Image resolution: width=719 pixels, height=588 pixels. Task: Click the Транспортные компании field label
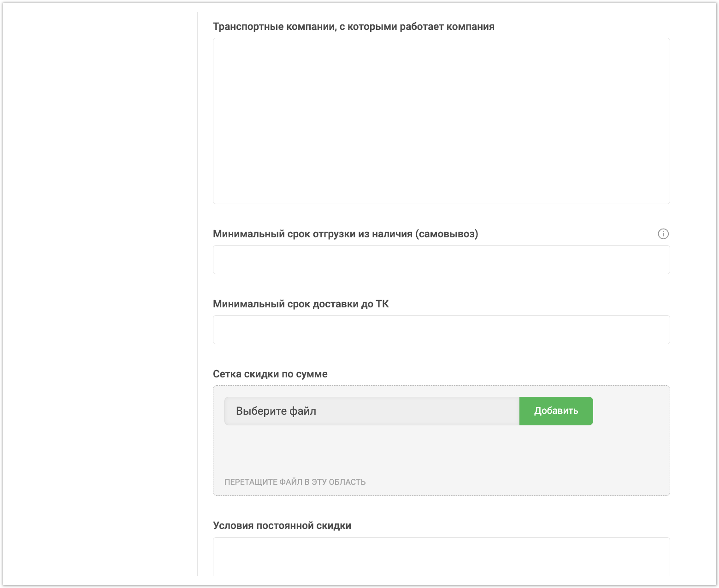(354, 27)
